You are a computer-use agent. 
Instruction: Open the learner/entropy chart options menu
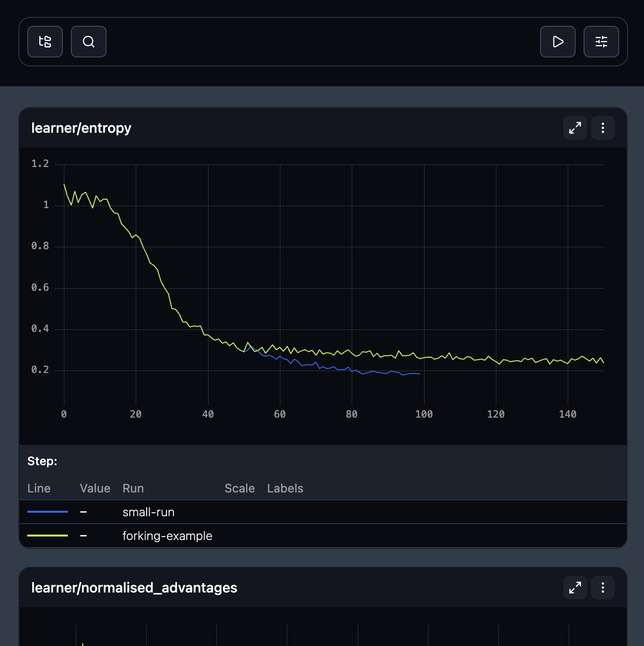pos(603,128)
